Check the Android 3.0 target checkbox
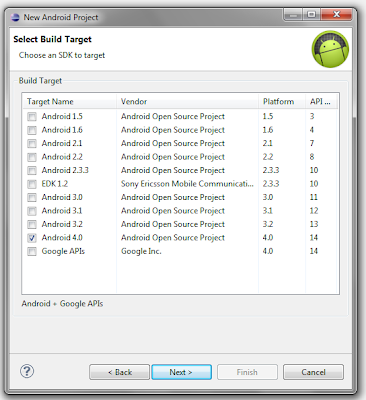Image resolution: width=366 pixels, height=400 pixels. 32,198
